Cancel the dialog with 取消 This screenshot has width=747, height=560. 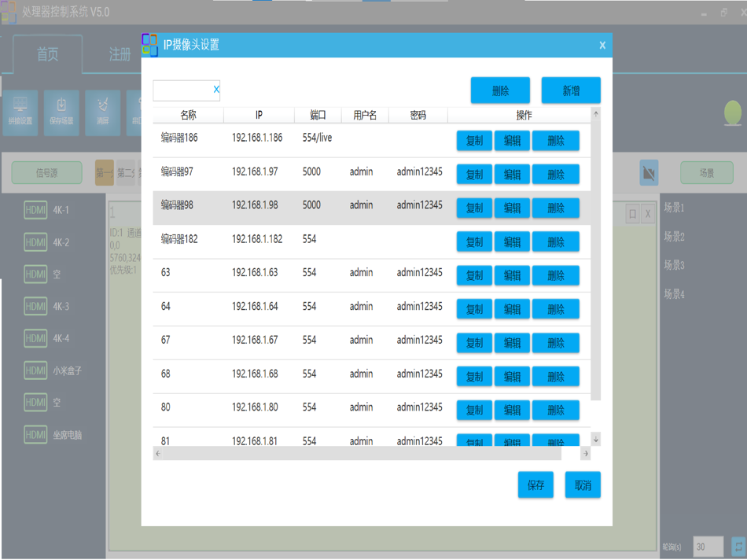[x=583, y=484]
